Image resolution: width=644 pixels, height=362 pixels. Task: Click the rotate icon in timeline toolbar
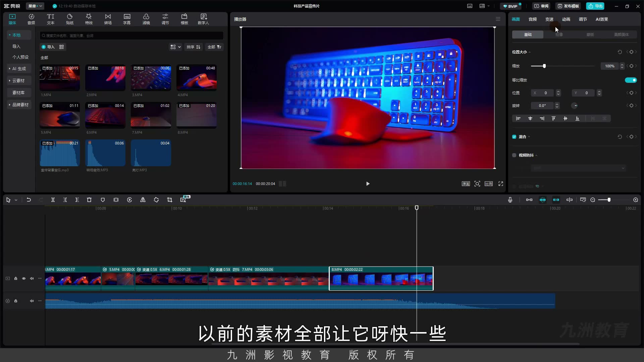[156, 200]
